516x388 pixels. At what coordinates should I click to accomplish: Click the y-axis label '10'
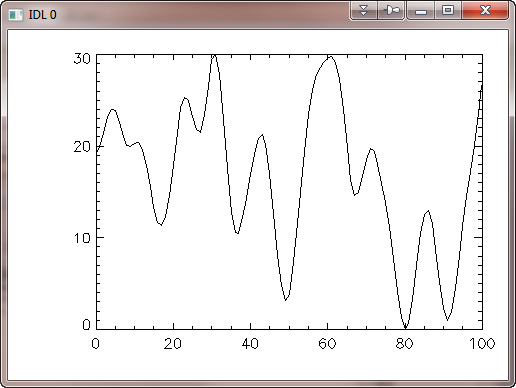pos(82,238)
